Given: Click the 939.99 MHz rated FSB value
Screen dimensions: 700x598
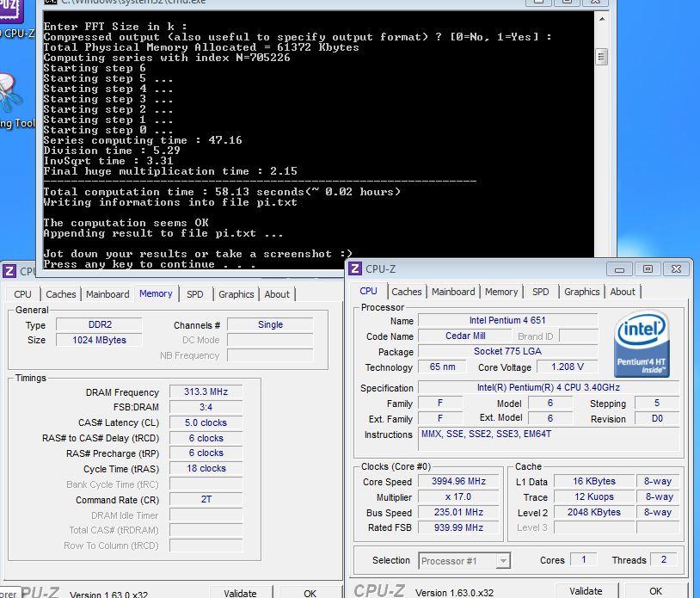Looking at the screenshot, I should pos(458,528).
